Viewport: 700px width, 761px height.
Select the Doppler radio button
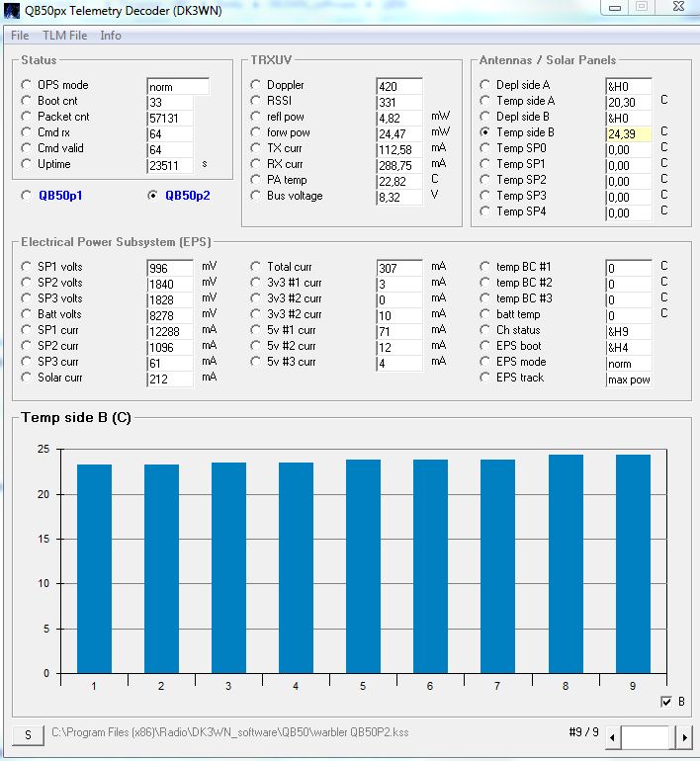click(x=256, y=85)
